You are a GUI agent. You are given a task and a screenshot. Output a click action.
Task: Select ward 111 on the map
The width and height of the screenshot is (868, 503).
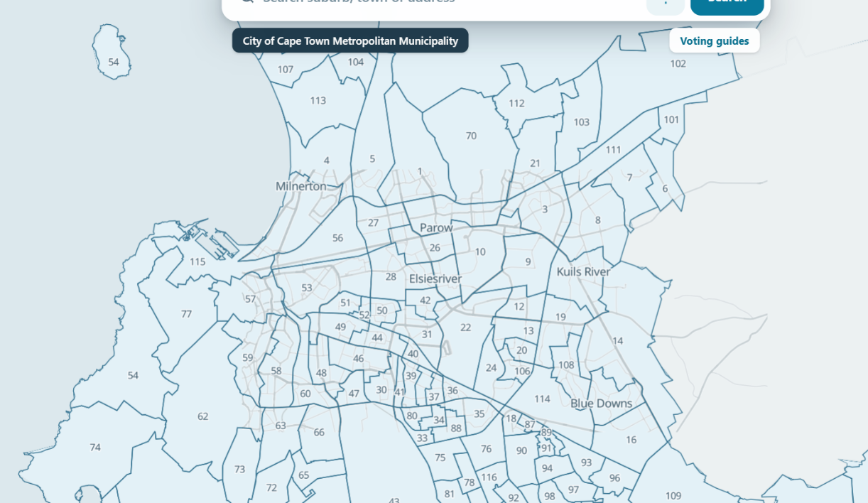613,150
